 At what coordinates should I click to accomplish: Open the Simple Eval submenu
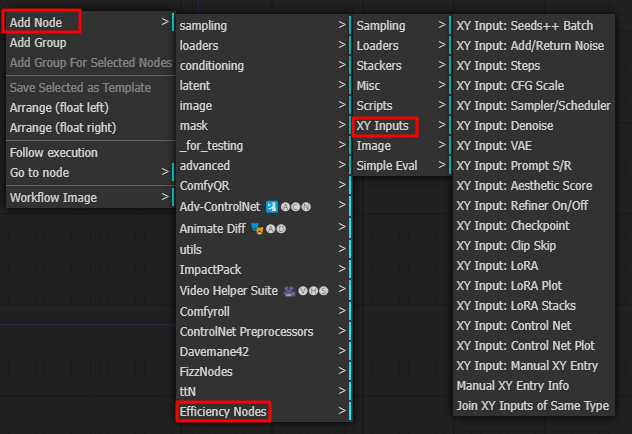tap(402, 166)
